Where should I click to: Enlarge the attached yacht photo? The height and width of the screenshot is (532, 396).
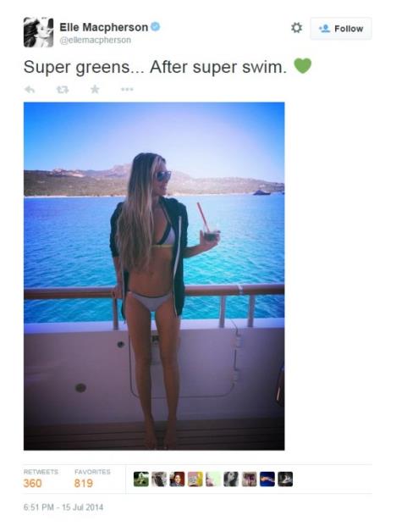[154, 276]
